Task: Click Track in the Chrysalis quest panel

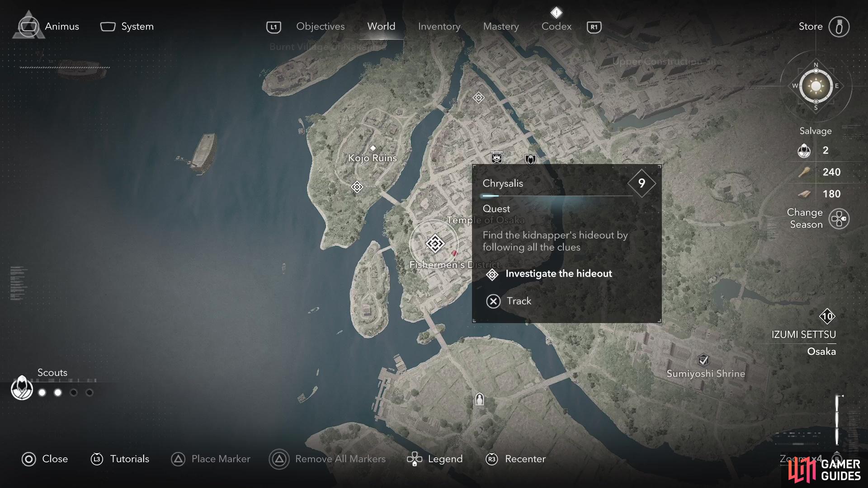Action: click(x=509, y=301)
